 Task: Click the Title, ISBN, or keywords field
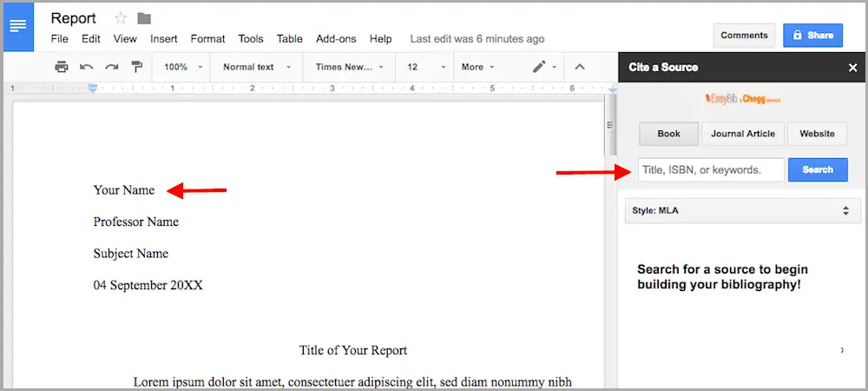tap(710, 170)
